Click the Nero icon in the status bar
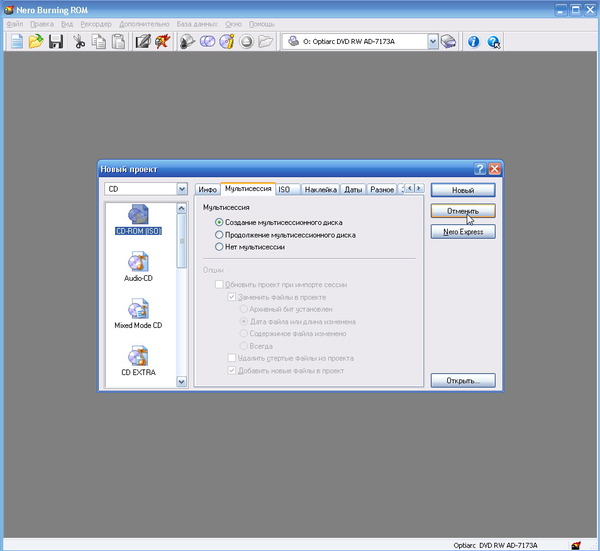This screenshot has height=551, width=600. (576, 545)
